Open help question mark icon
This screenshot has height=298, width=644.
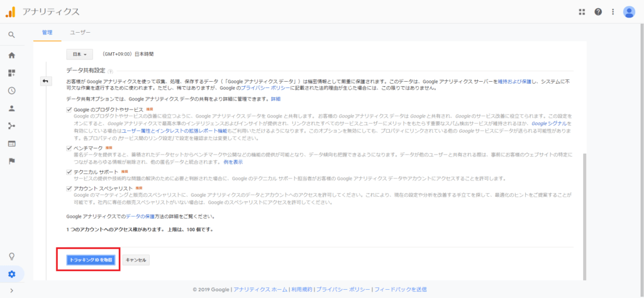[x=598, y=12]
